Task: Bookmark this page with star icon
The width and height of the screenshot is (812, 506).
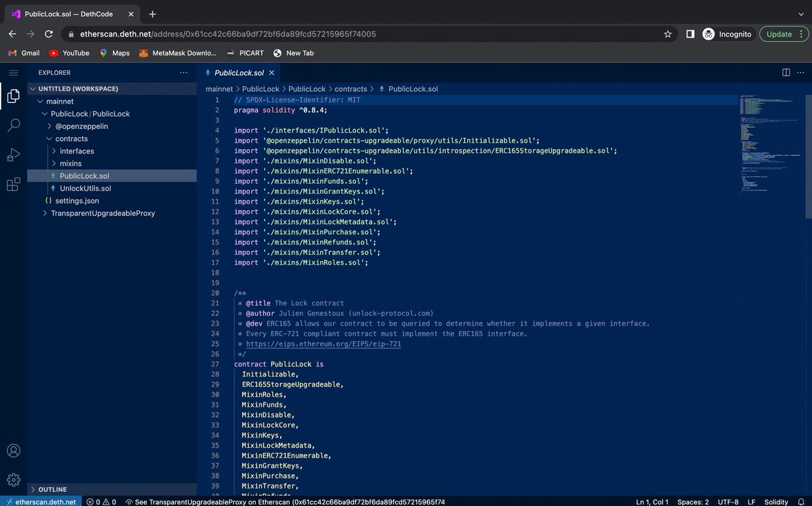Action: 668,34
